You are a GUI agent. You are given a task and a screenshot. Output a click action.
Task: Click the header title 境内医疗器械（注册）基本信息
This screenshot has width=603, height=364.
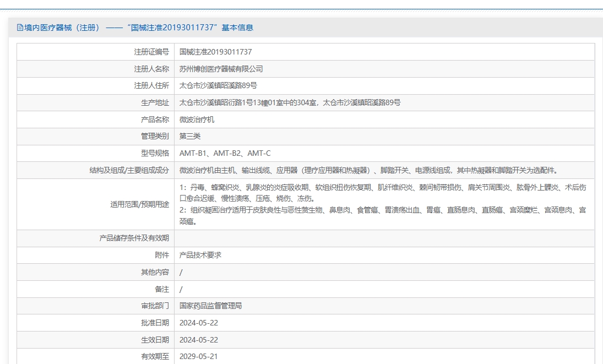click(139, 28)
